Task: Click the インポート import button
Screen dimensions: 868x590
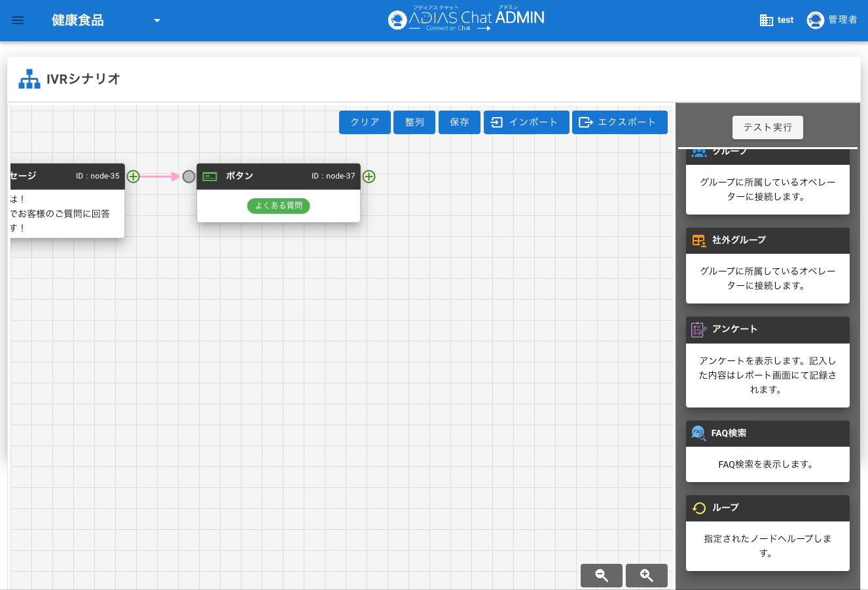Action: coord(526,122)
